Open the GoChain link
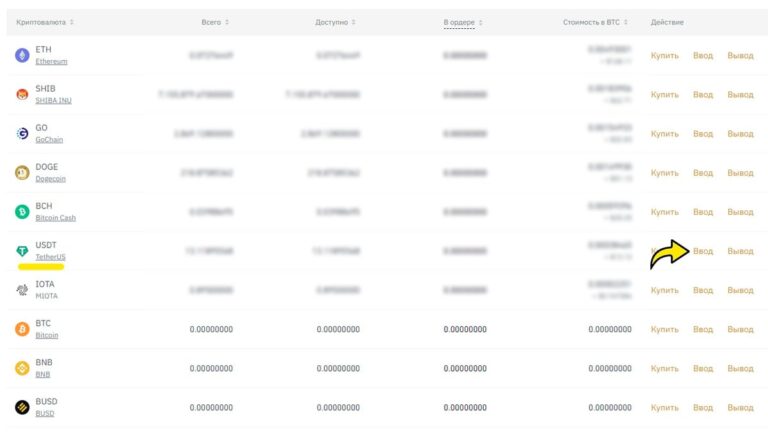 (49, 140)
